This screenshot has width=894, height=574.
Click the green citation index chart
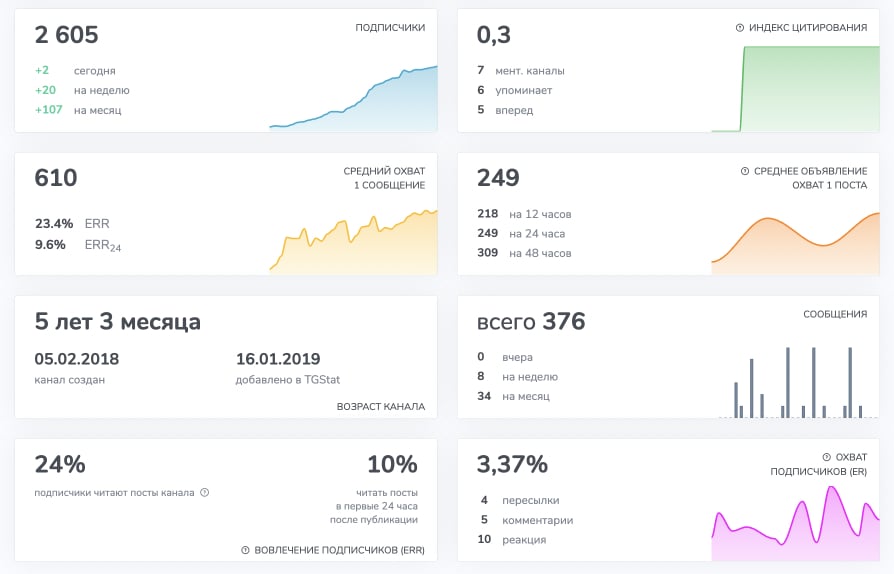(x=795, y=89)
